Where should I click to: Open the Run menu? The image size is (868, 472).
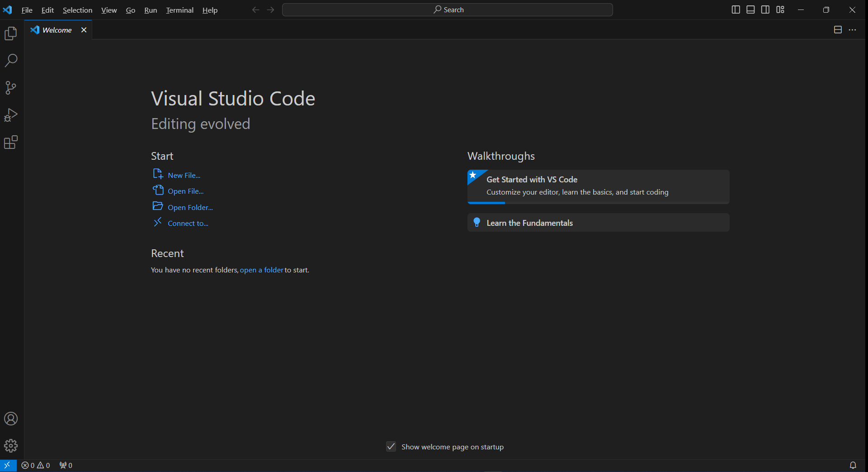coord(151,10)
